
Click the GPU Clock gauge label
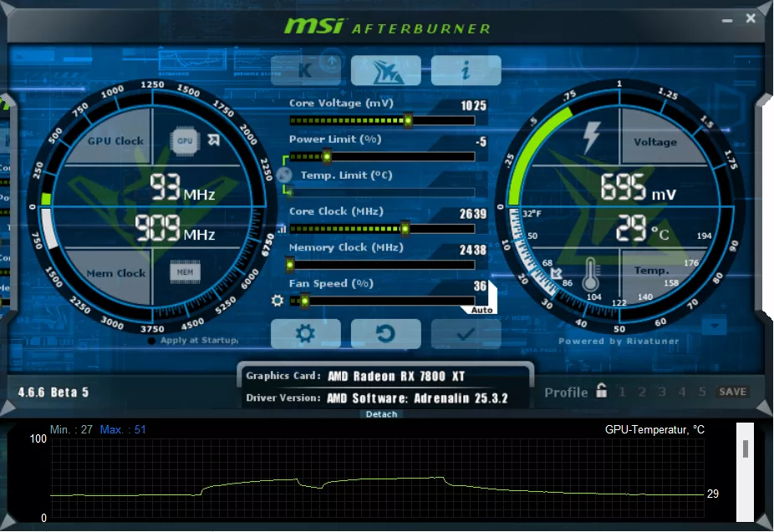tap(115, 141)
